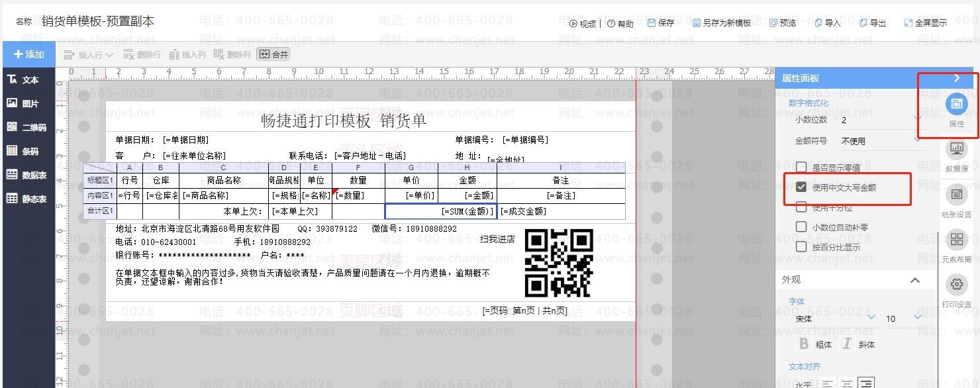Add a text element from sidebar
The height and width of the screenshot is (388, 980).
(x=23, y=79)
